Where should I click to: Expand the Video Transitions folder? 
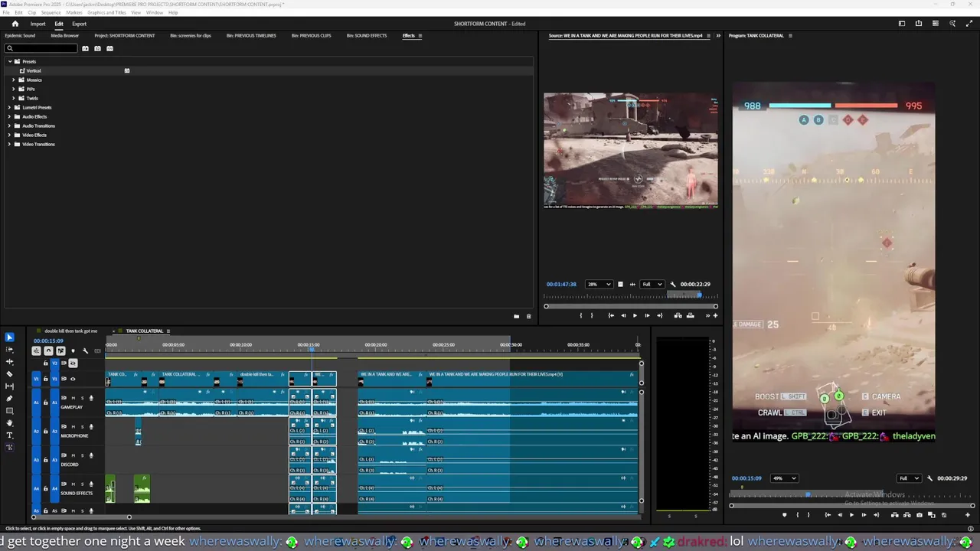tap(9, 144)
